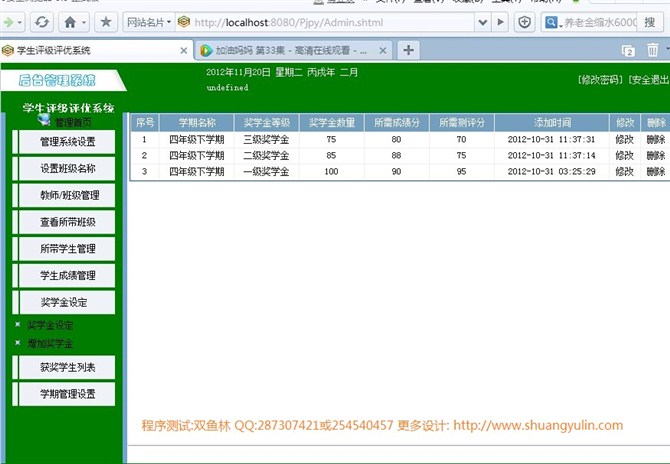The width and height of the screenshot is (670, 464).
Task: Click the search engine magnifier icon
Action: [551, 22]
